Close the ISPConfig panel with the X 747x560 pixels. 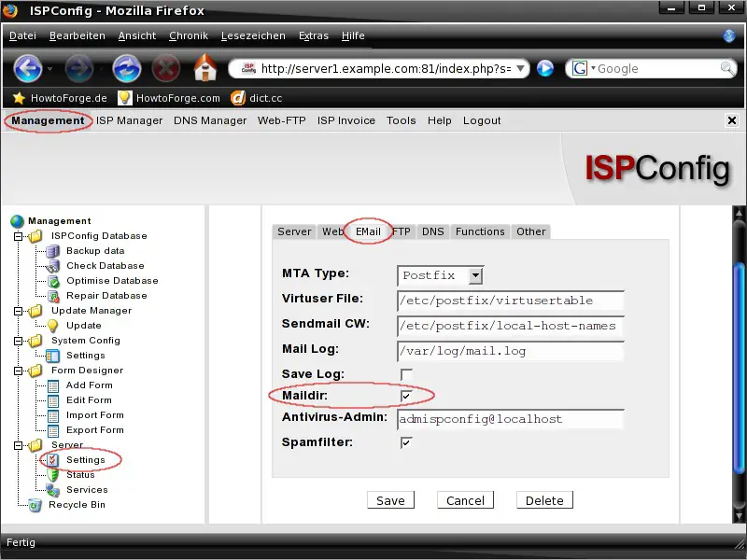coord(732,120)
